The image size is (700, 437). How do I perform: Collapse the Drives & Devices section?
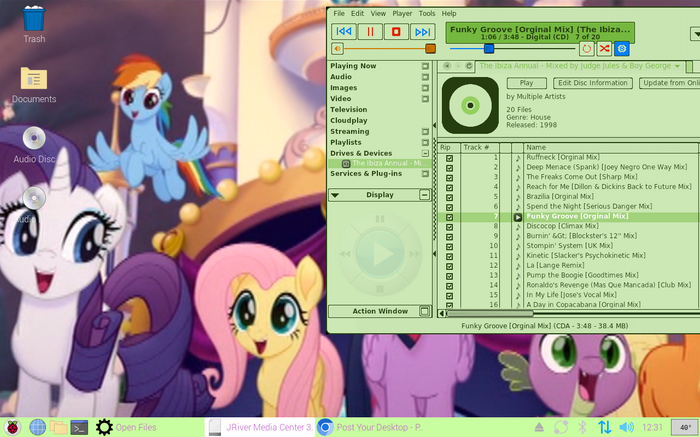click(425, 153)
